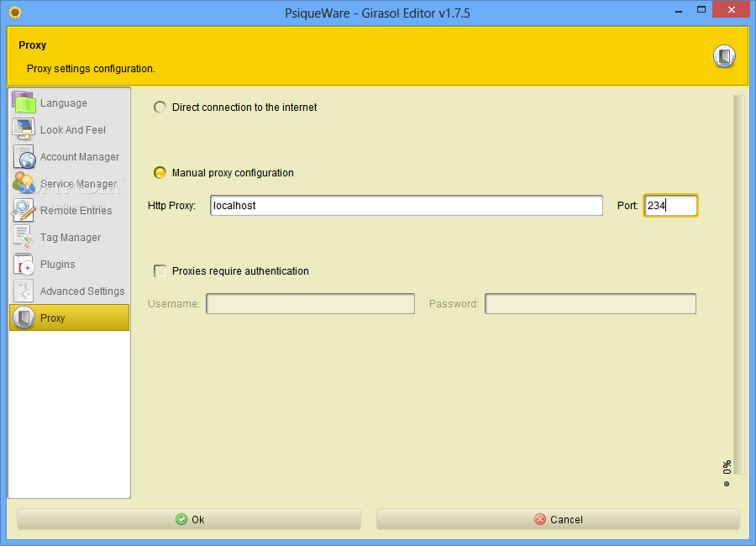Click the sunflower app icon in title bar

point(15,13)
